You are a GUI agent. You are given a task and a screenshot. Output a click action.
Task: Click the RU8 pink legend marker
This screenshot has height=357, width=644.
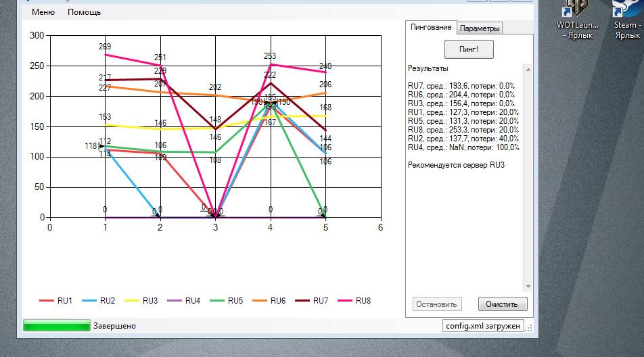pyautogui.click(x=345, y=301)
